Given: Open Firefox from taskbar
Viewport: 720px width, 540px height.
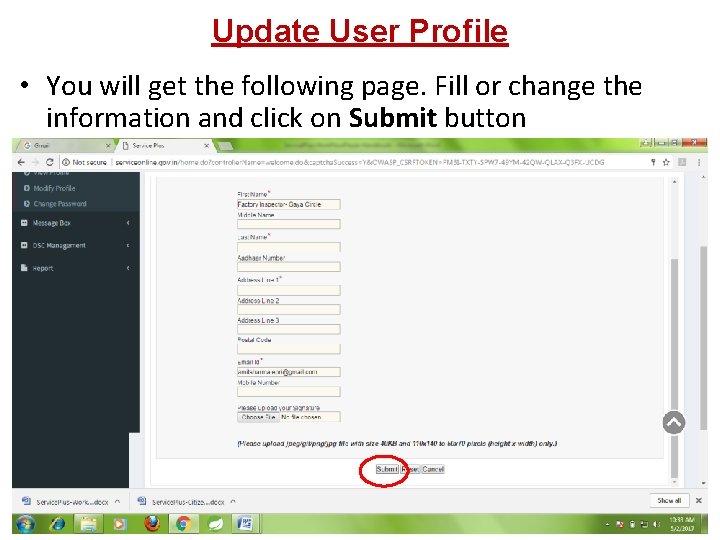Looking at the screenshot, I should click(152, 523).
